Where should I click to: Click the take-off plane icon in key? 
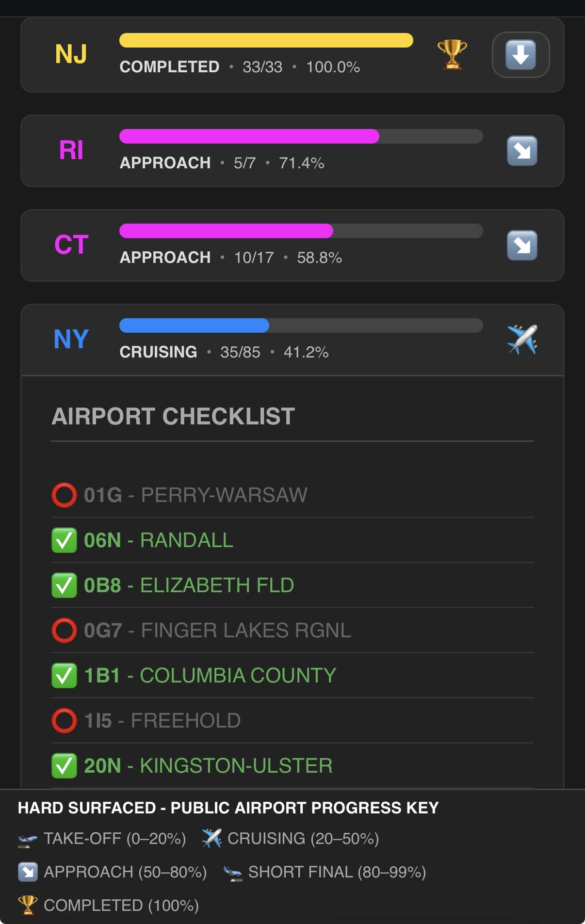(x=28, y=839)
